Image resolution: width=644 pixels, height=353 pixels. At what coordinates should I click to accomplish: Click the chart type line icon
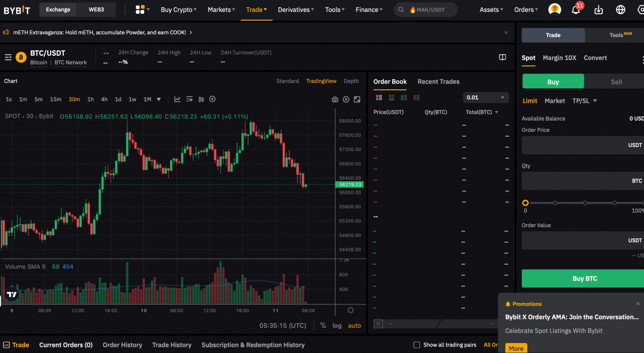point(177,99)
